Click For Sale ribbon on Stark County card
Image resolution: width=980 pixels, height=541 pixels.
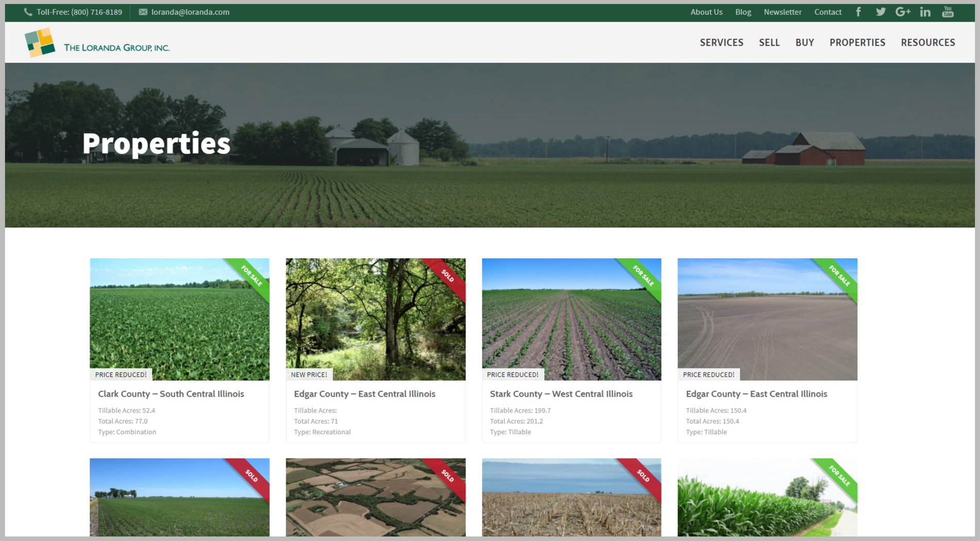643,276
